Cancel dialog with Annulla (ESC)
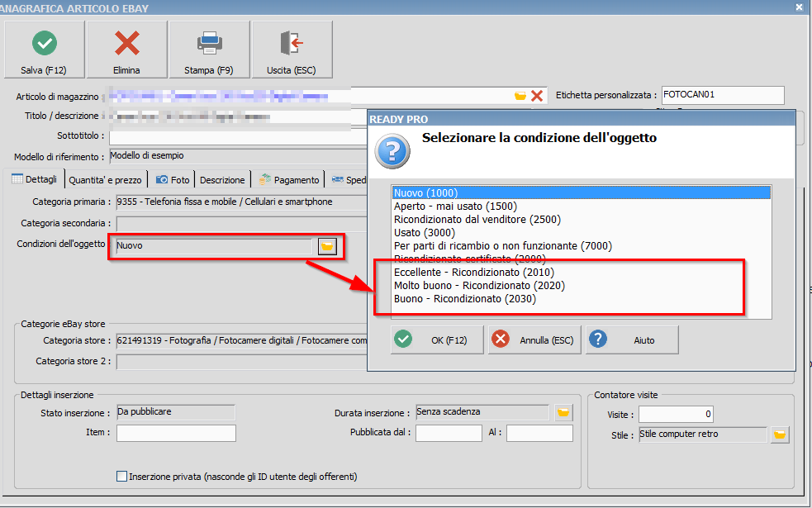This screenshot has width=812, height=508. (534, 340)
